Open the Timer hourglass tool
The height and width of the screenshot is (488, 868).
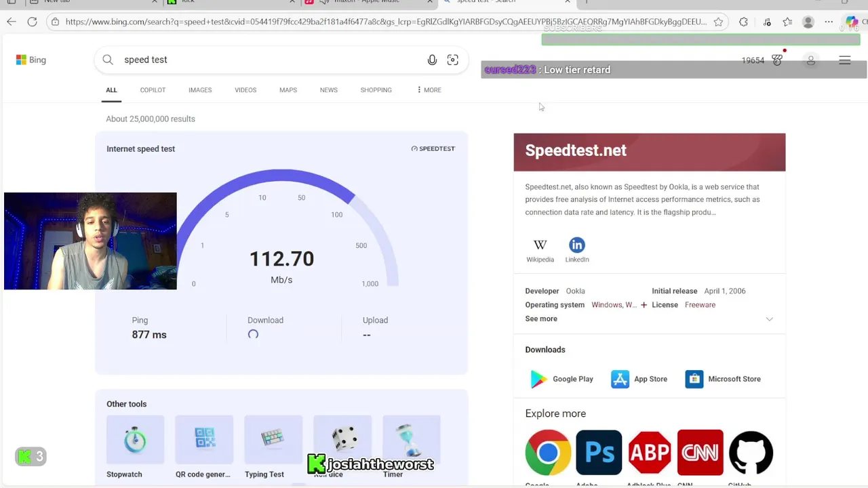tap(412, 447)
